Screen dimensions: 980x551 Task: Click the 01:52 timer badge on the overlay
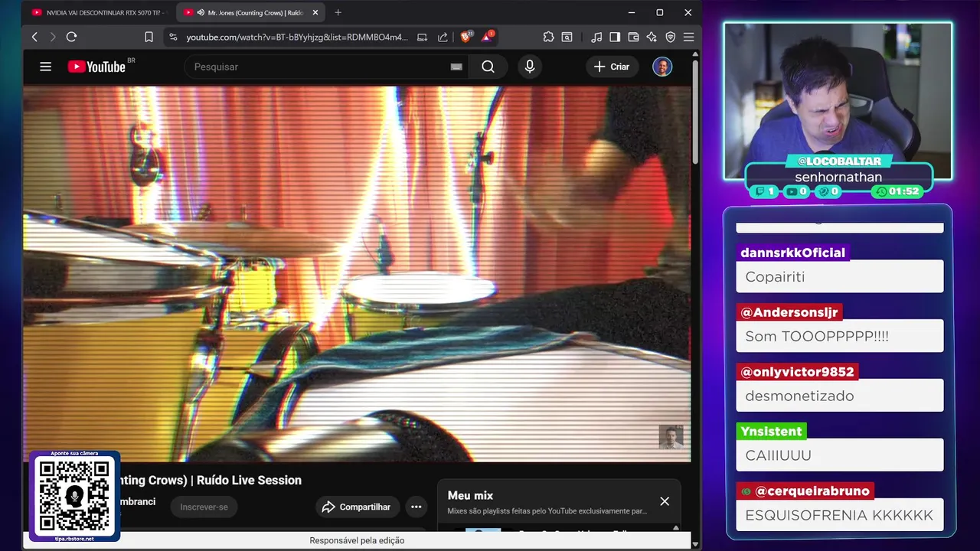pos(897,191)
